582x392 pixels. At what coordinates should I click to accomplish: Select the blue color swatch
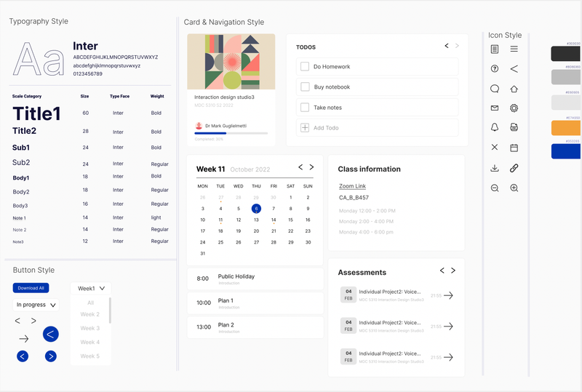pyautogui.click(x=566, y=151)
